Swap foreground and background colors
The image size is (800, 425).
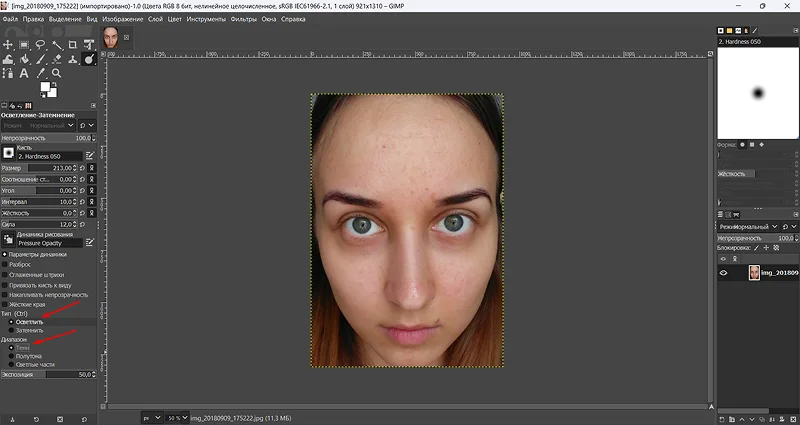tap(54, 85)
